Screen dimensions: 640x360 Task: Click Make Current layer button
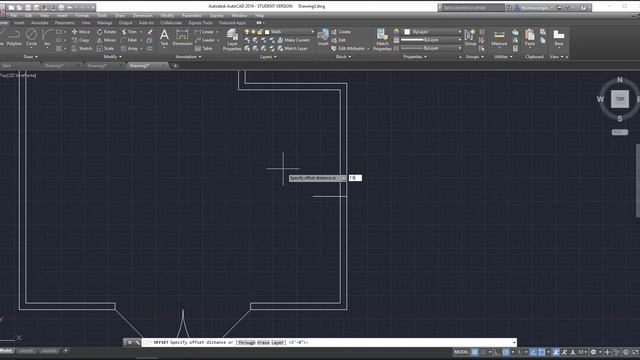(293, 40)
